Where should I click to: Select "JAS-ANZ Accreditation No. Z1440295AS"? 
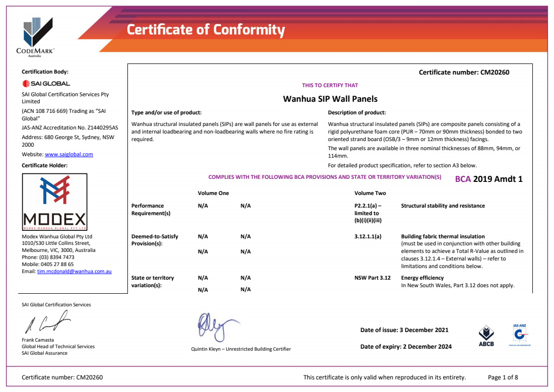click(x=70, y=127)
